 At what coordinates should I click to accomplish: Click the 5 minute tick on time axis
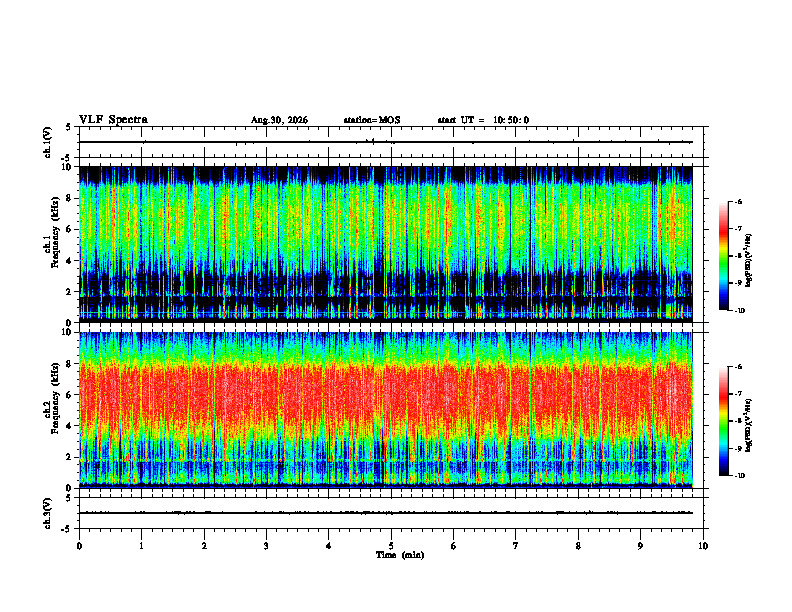point(391,546)
